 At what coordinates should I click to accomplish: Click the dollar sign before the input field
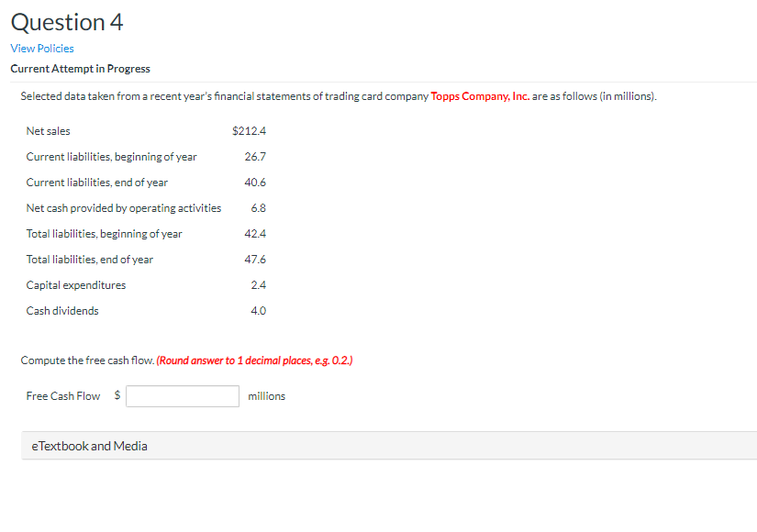click(x=116, y=395)
